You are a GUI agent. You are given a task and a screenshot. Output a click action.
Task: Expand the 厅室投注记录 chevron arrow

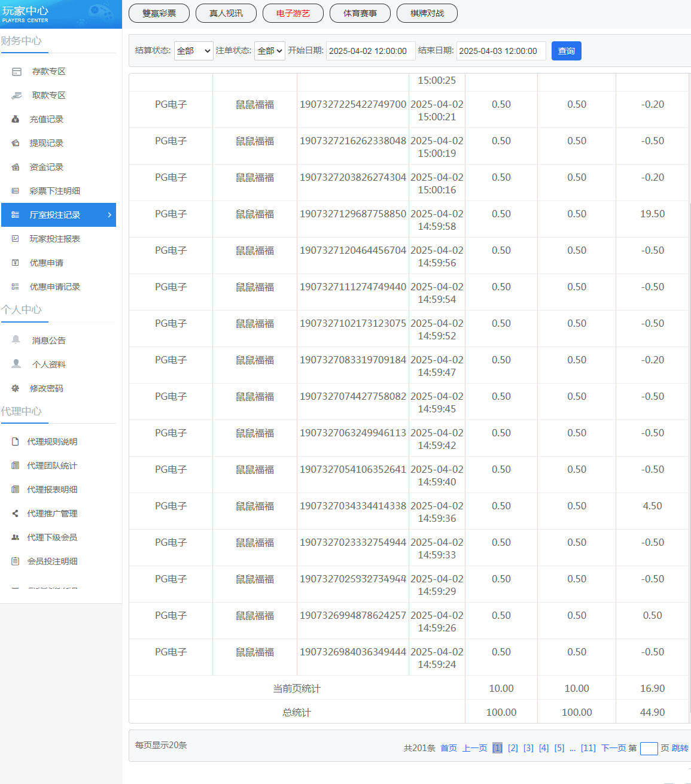pyautogui.click(x=109, y=215)
